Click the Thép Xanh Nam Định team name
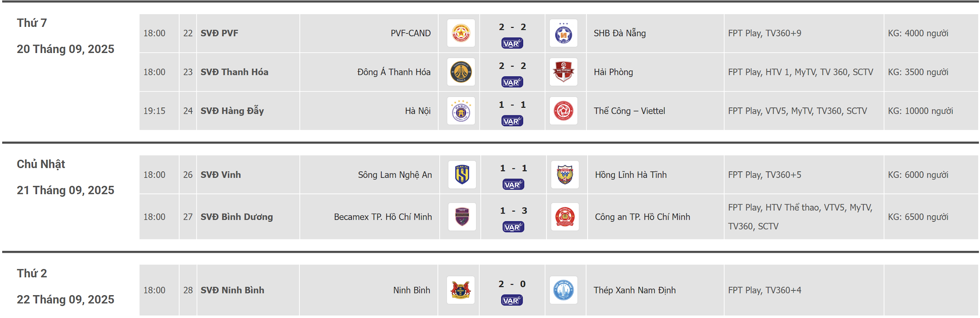The width and height of the screenshot is (980, 318). [x=635, y=290]
